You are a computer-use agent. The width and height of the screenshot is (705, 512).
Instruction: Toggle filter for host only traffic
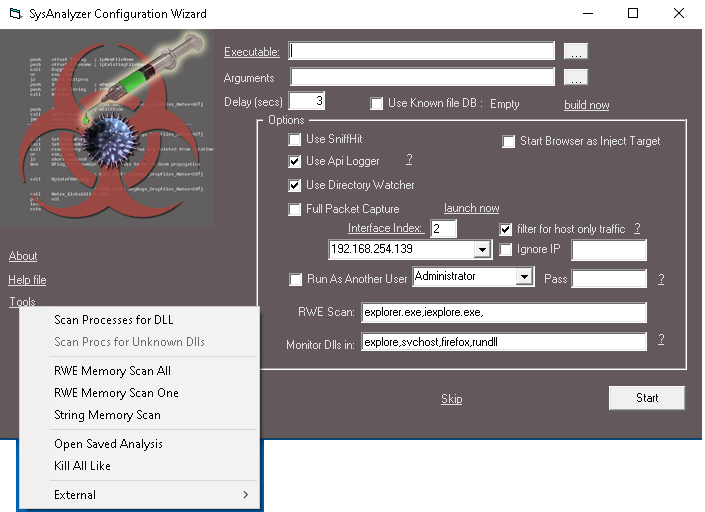coord(505,229)
